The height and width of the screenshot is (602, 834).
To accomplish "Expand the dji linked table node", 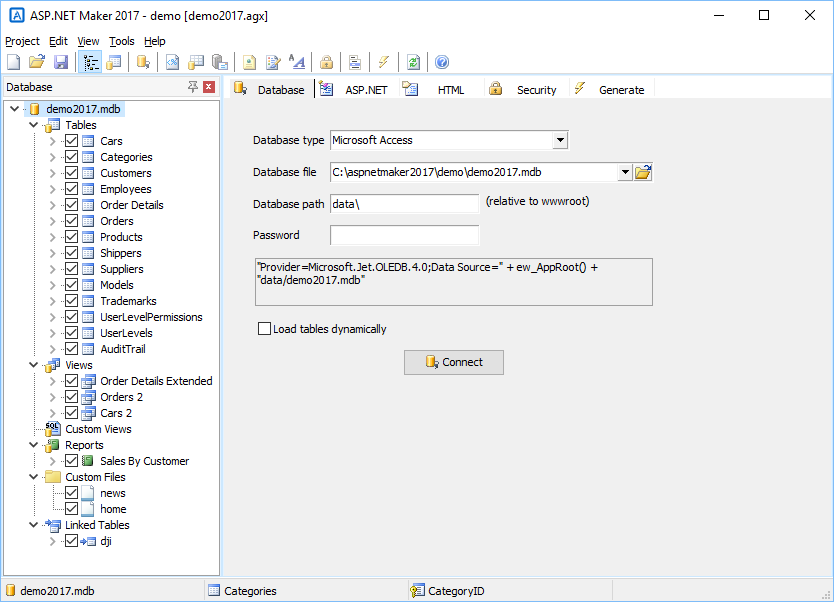I will 52,541.
